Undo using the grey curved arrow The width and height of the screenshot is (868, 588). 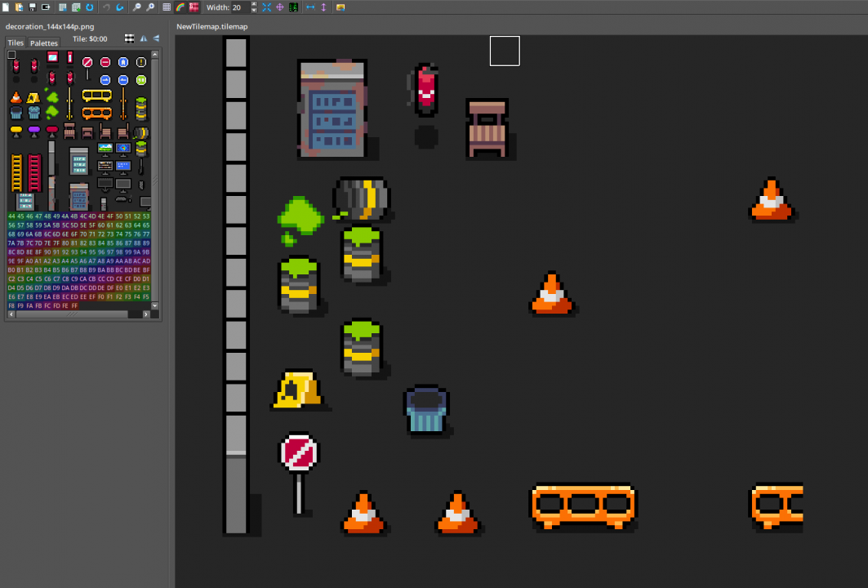[106, 7]
